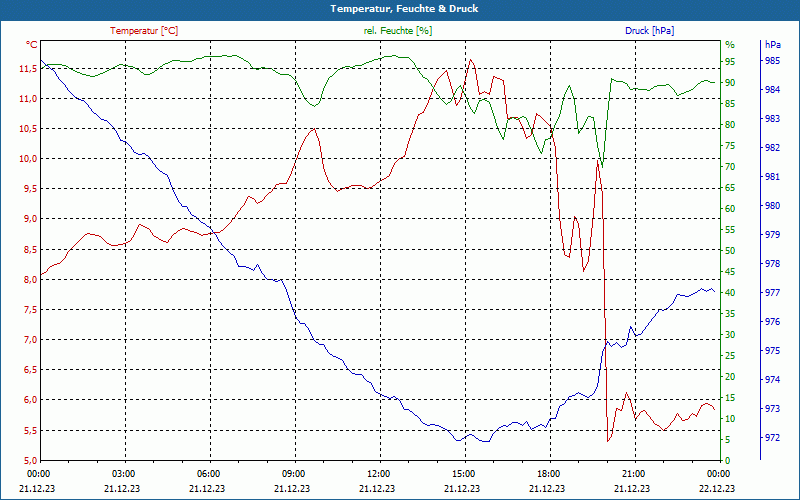Image resolution: width=800 pixels, height=500 pixels.
Task: Click the 6,5 temperature axis value
Action: pyautogui.click(x=30, y=370)
